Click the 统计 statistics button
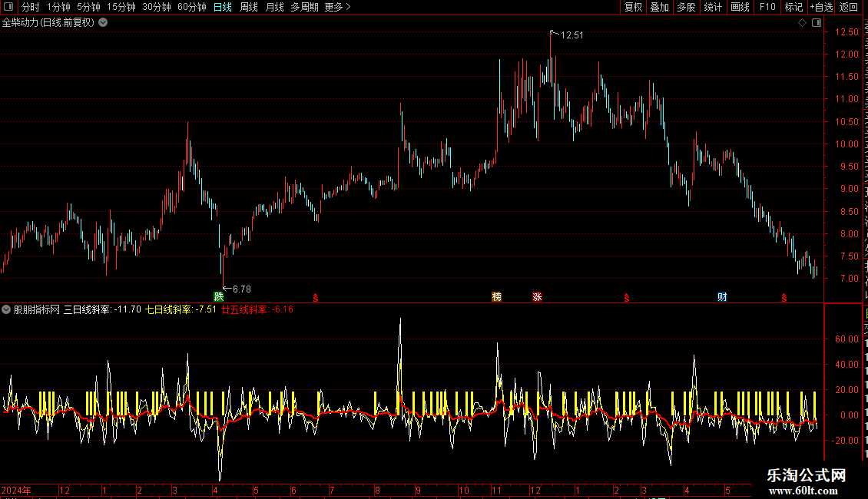The height and width of the screenshot is (499, 868). (x=712, y=7)
